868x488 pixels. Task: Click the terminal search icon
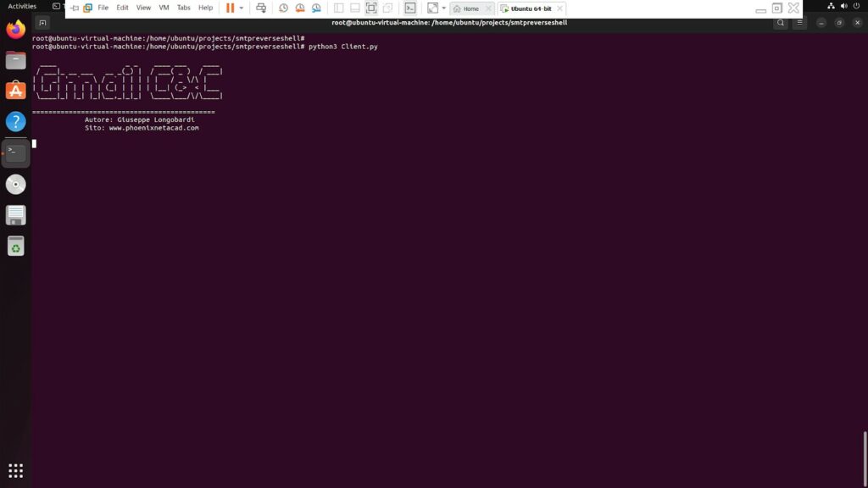point(781,23)
